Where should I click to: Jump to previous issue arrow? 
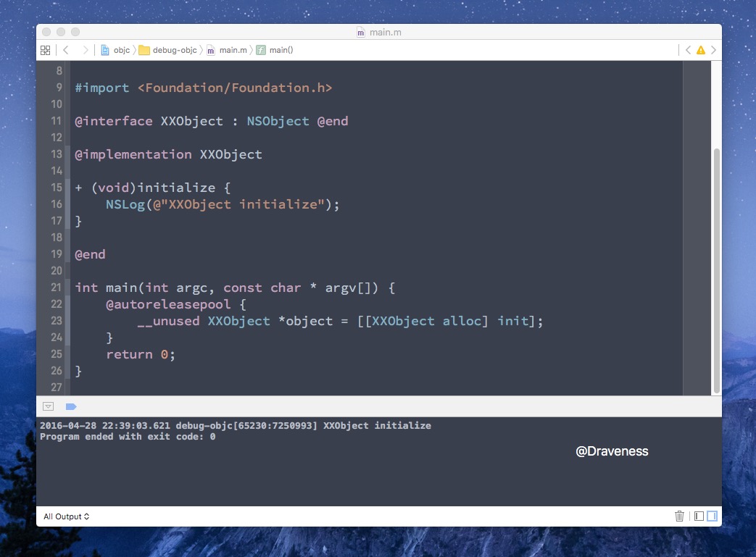[x=688, y=50]
